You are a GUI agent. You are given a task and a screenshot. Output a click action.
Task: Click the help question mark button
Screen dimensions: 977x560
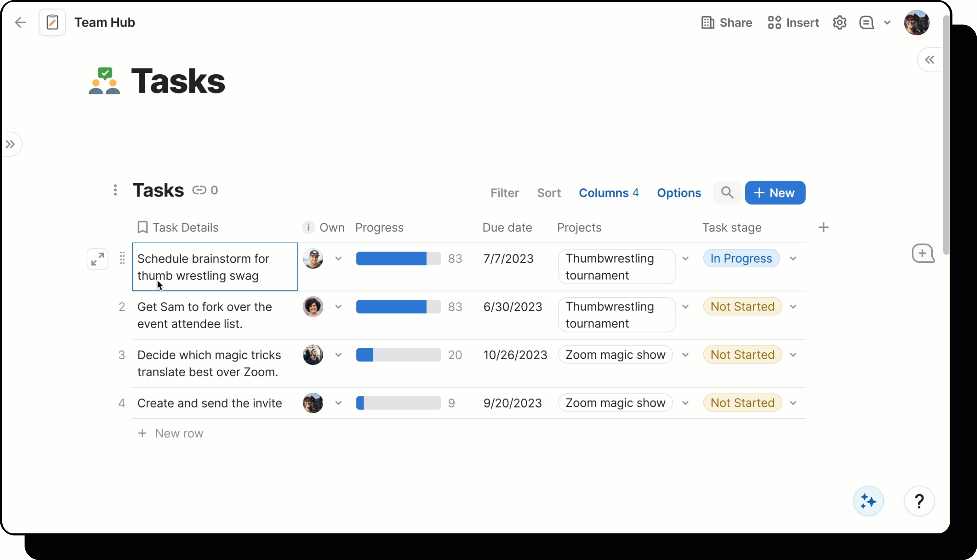(x=919, y=501)
